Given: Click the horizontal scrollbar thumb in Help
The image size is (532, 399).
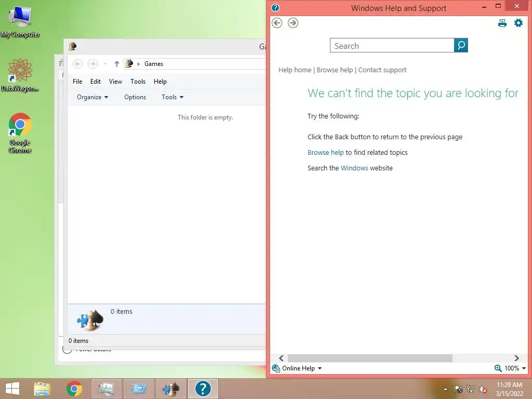Looking at the screenshot, I should pyautogui.click(x=370, y=358).
